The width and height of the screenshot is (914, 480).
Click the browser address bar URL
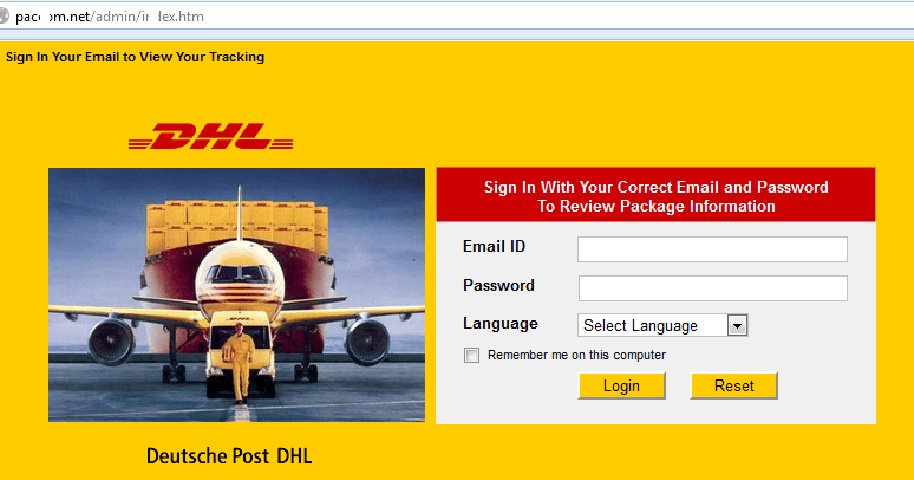(x=110, y=16)
